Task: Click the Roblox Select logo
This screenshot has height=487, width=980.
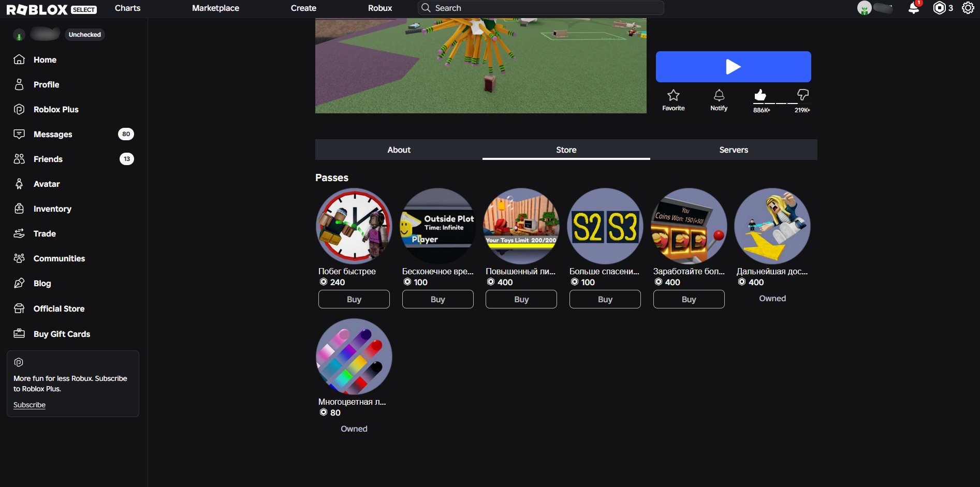Action: [x=51, y=9]
